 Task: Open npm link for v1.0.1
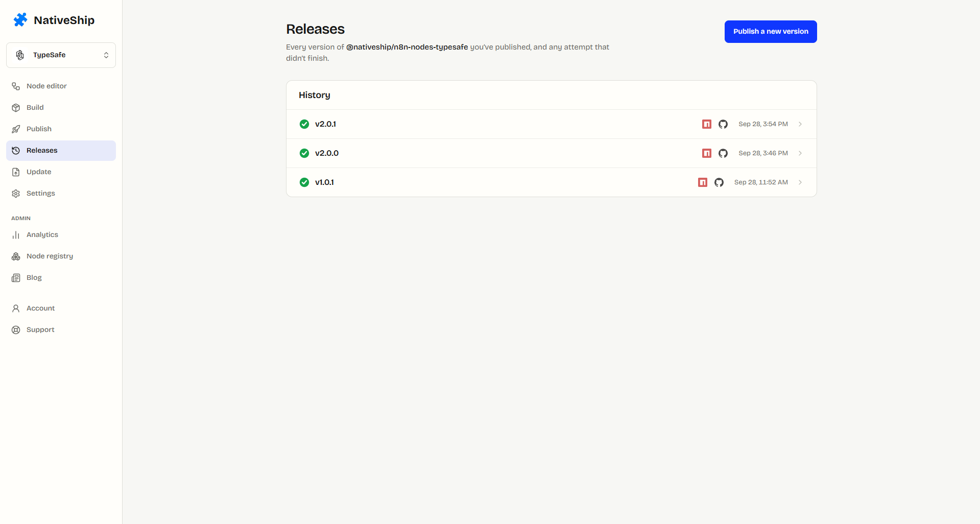coord(703,182)
